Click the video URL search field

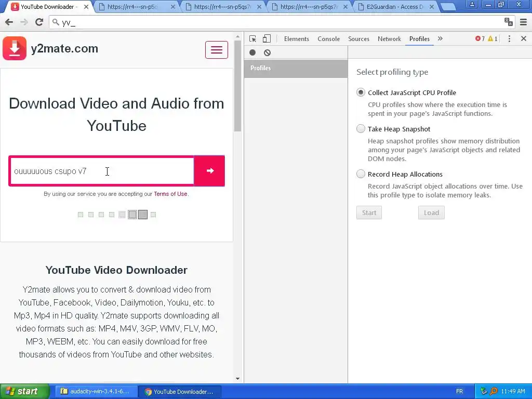pos(102,171)
